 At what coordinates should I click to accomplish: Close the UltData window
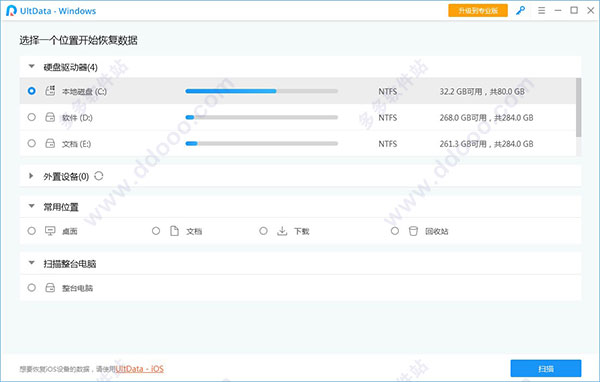coord(590,10)
